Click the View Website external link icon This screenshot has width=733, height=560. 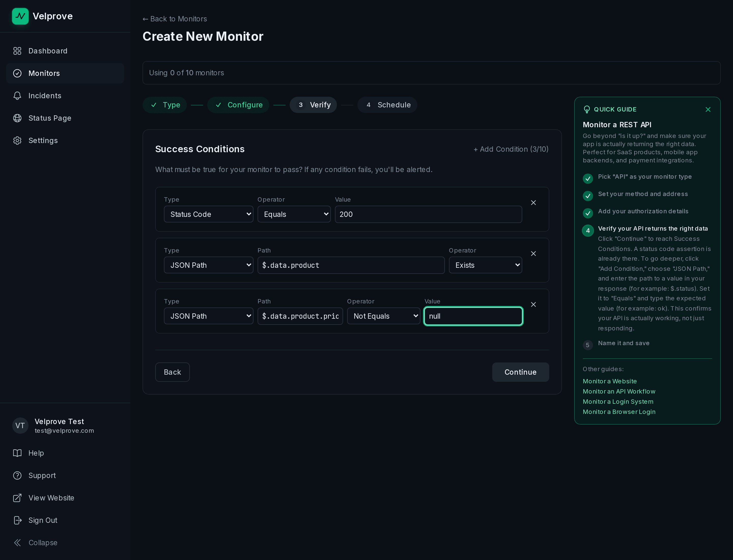point(17,498)
